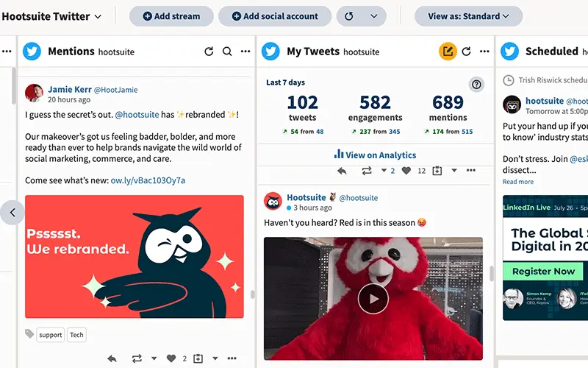Image resolution: width=588 pixels, height=368 pixels.
Task: Expand the refresh interval dropdown arrow
Action: tap(374, 16)
